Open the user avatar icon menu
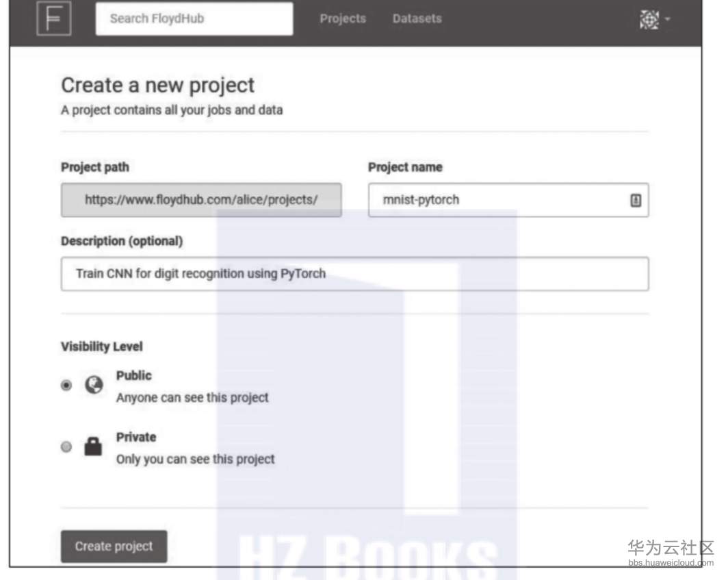The width and height of the screenshot is (728, 580). click(x=649, y=20)
